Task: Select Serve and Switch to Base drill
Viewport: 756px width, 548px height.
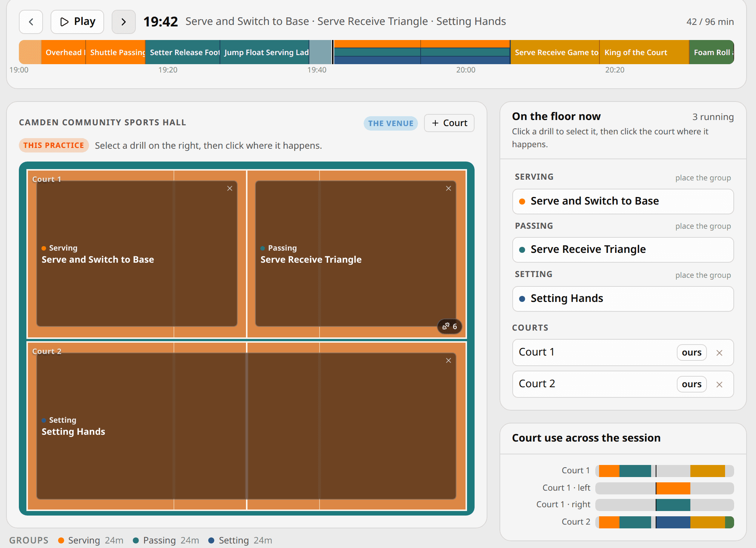Action: coord(623,202)
